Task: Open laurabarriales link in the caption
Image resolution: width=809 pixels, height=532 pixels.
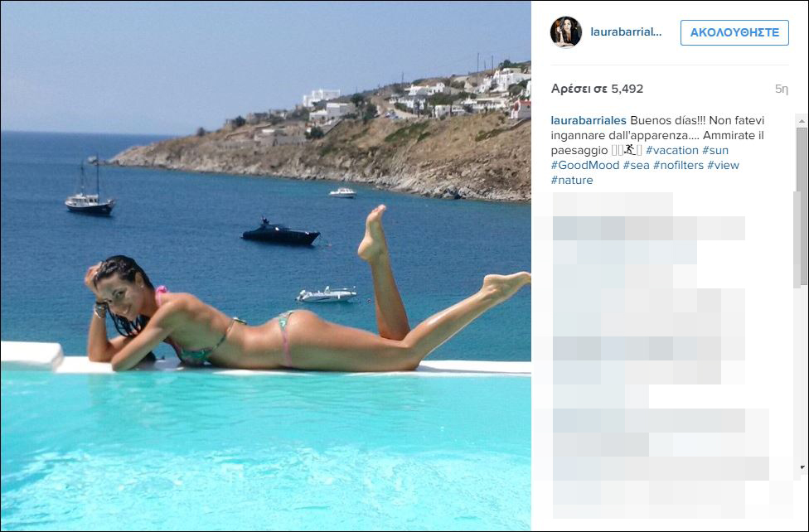Action: (x=589, y=120)
